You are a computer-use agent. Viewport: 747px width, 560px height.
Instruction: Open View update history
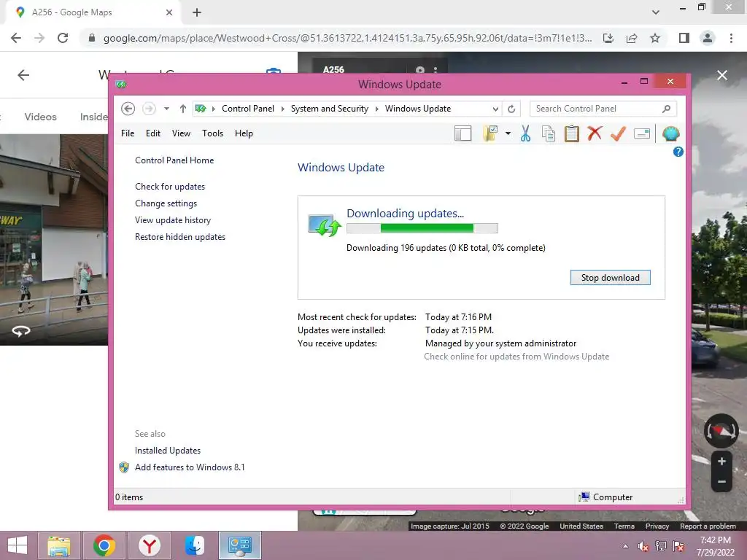(x=173, y=220)
